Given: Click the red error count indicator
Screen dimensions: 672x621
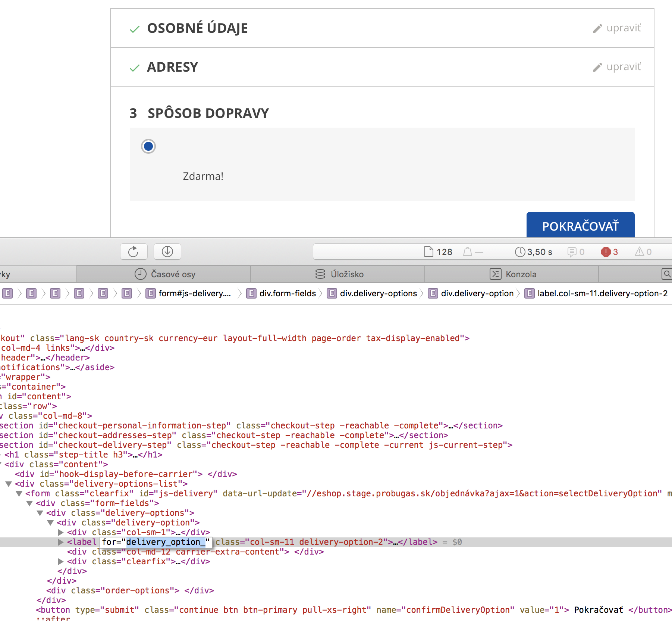Looking at the screenshot, I should [609, 252].
